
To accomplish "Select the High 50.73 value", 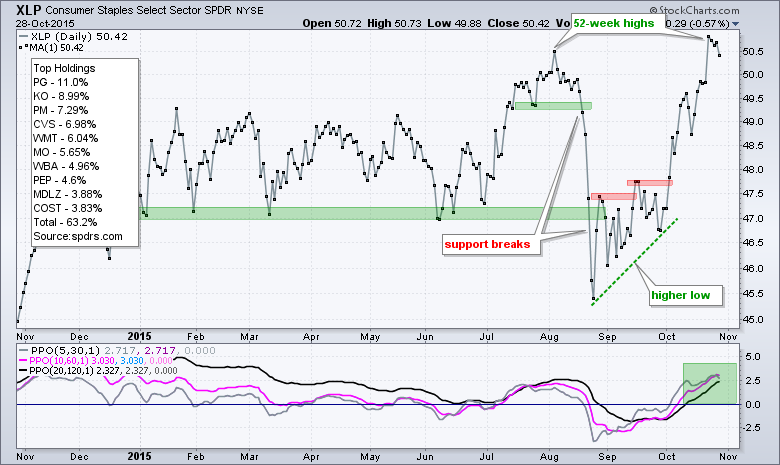I will (394, 23).
